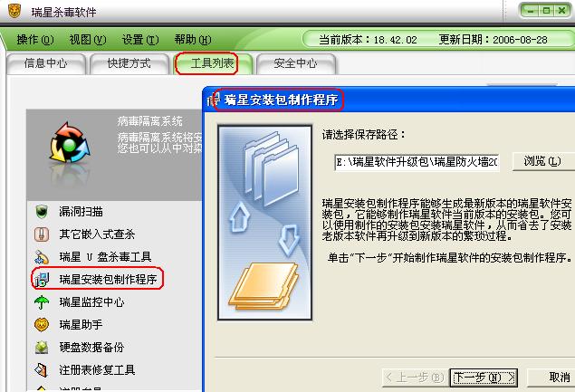This screenshot has height=392, width=575.
Task: Open 瑞星 U 盘杀毒工具 icon
Action: tap(42, 257)
